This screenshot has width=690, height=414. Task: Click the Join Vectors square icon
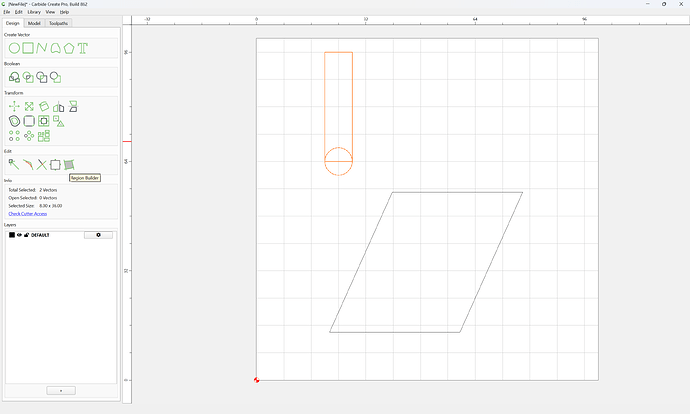point(55,165)
